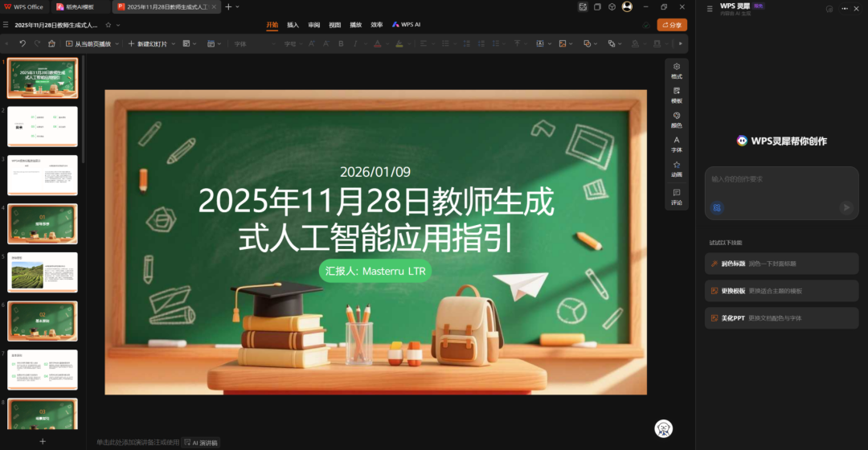Open the section dropdown in toolbar

(x=214, y=43)
